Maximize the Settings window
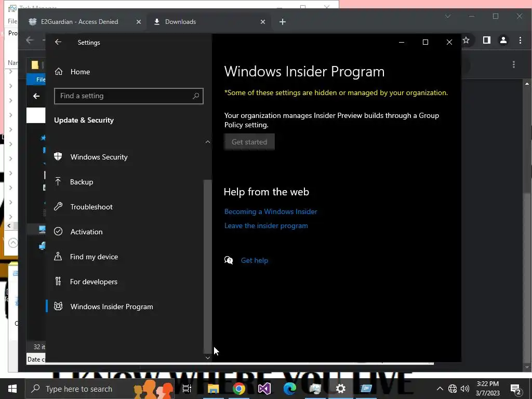The height and width of the screenshot is (399, 532). 425,42
